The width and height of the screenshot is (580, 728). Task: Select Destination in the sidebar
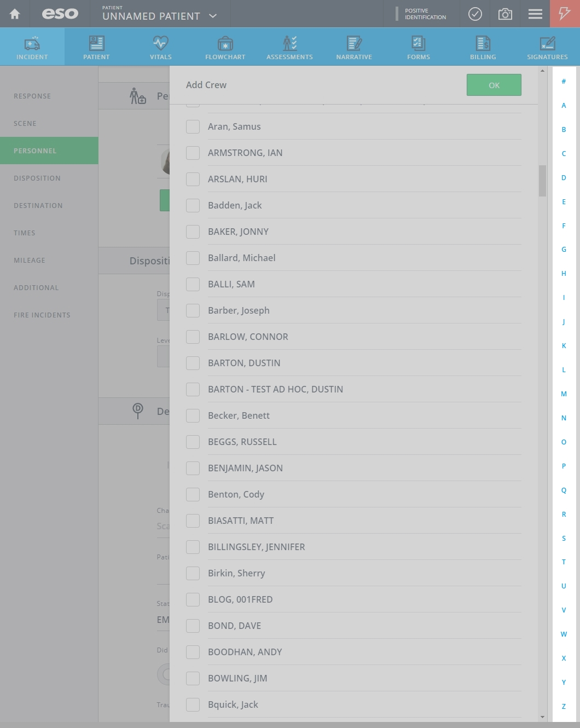[49, 205]
